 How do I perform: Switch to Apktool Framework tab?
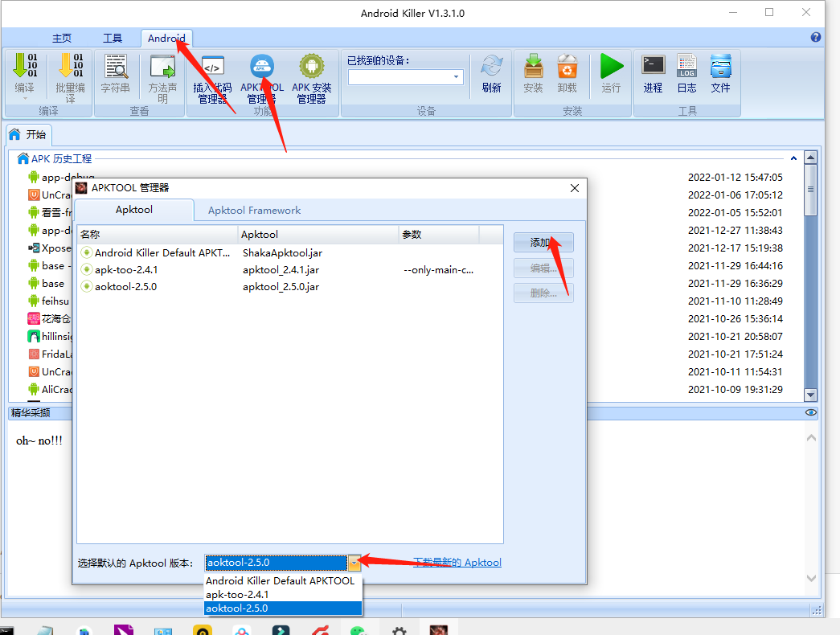(255, 211)
